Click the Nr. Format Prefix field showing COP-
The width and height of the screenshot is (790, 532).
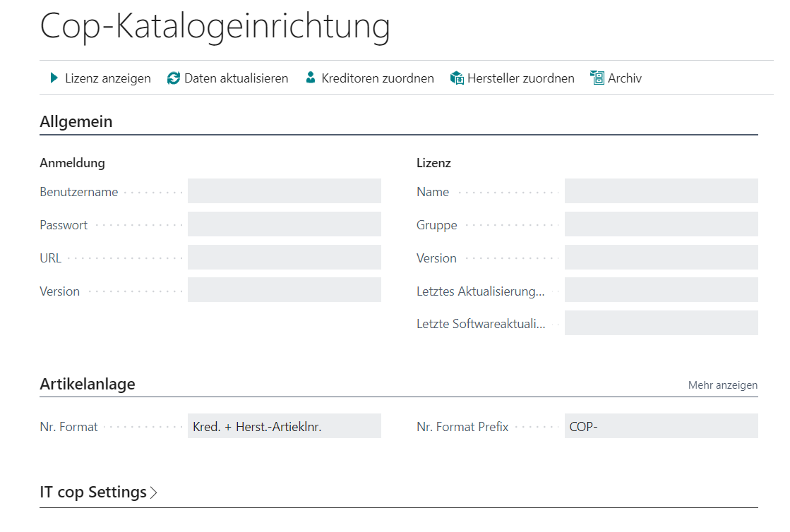tap(661, 425)
